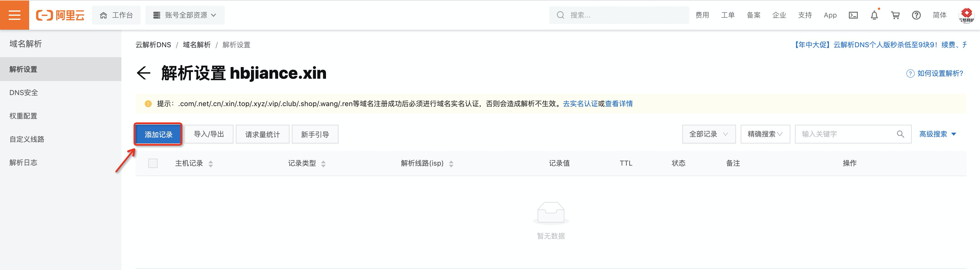
Task: Open the shopping cart icon
Action: coord(895,15)
